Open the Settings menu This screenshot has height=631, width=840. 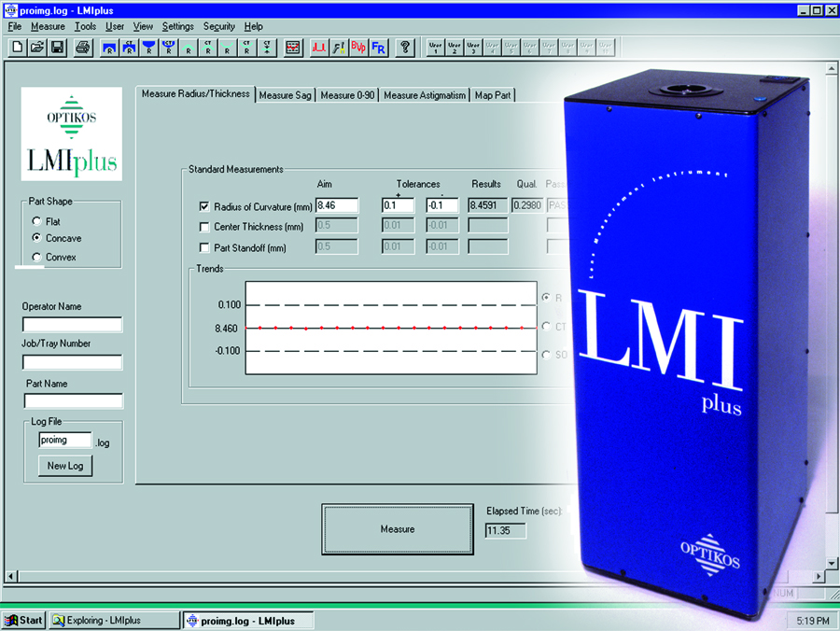[x=177, y=27]
